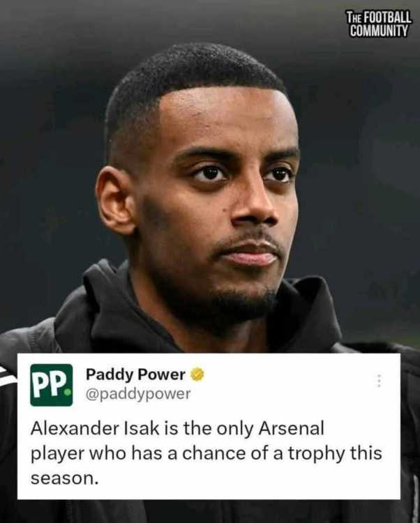Click the gold verified badge
The width and height of the screenshot is (420, 523).
tap(197, 374)
